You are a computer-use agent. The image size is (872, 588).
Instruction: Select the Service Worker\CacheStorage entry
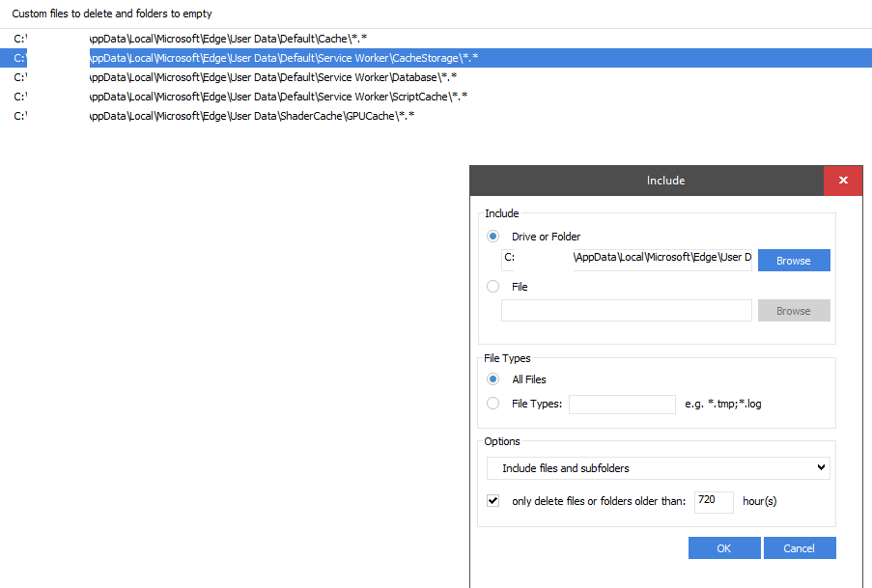(x=282, y=58)
